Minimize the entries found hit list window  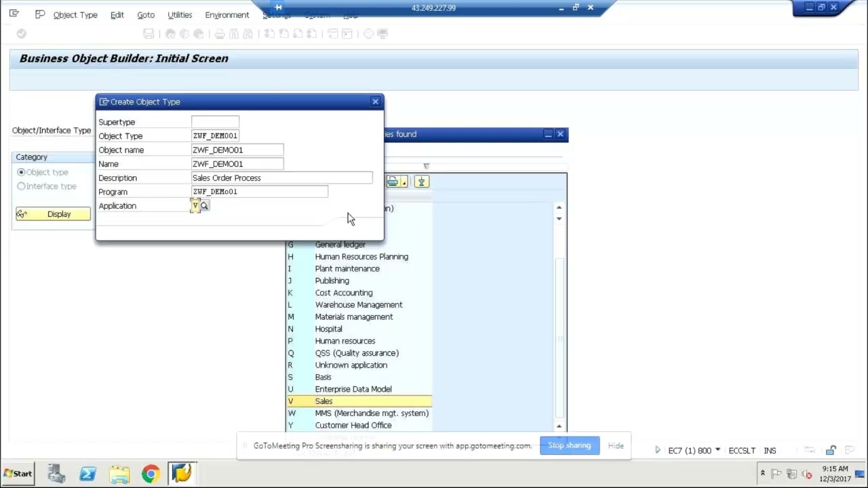pos(548,134)
